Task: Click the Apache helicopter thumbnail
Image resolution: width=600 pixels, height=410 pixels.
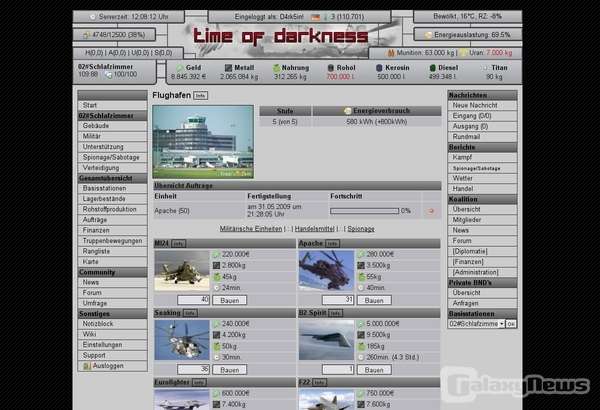Action: (x=326, y=270)
